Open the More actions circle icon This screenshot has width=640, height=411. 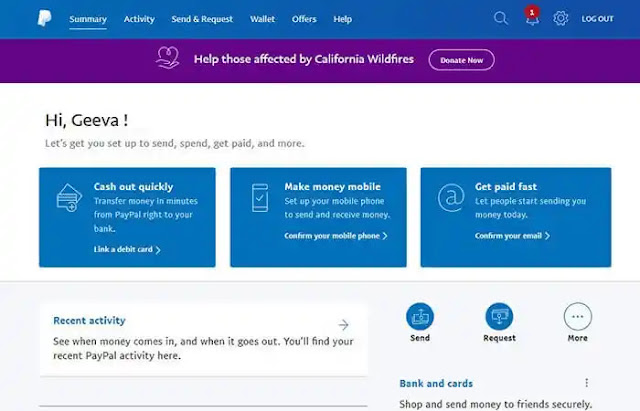coord(578,316)
